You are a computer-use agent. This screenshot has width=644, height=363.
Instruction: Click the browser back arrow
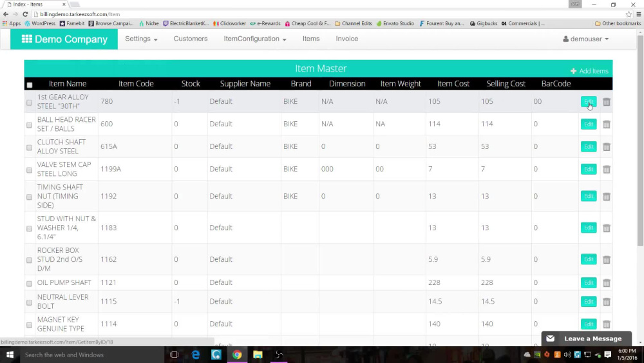[6, 14]
